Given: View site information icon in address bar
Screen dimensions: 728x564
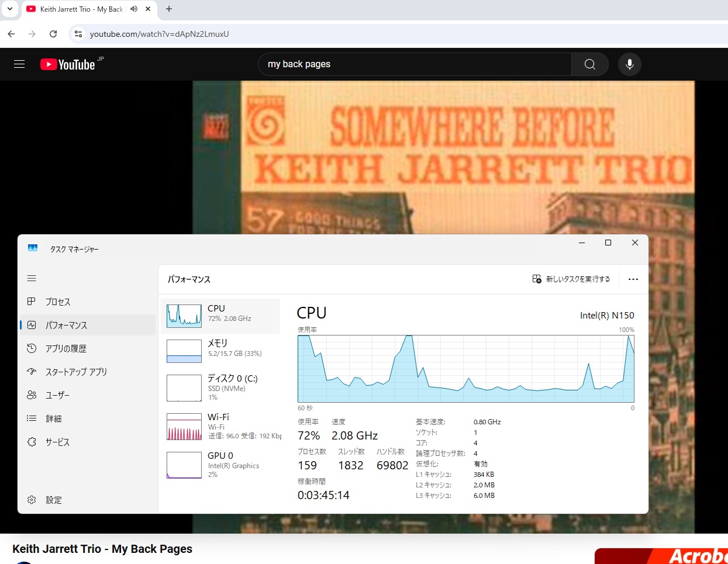Looking at the screenshot, I should [x=78, y=34].
